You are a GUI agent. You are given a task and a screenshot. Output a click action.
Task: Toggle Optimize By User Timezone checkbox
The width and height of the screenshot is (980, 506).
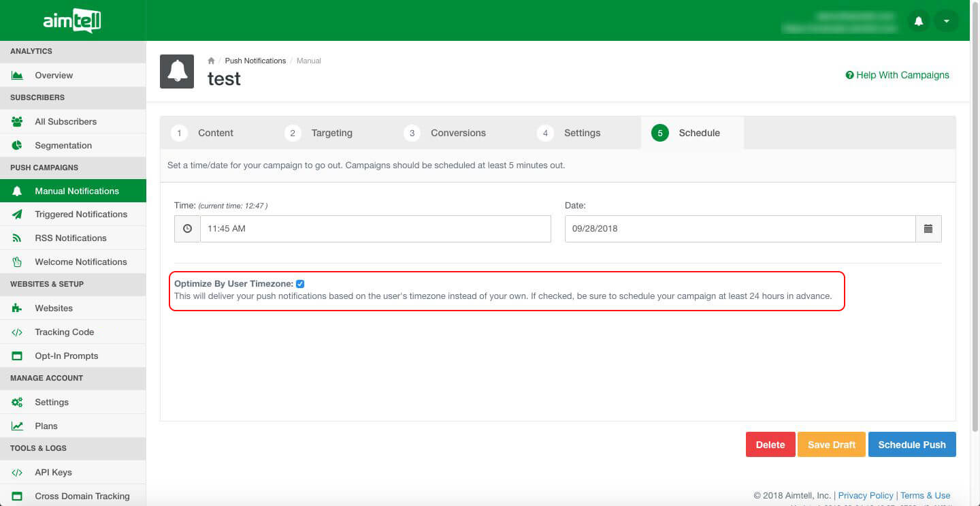coord(300,284)
